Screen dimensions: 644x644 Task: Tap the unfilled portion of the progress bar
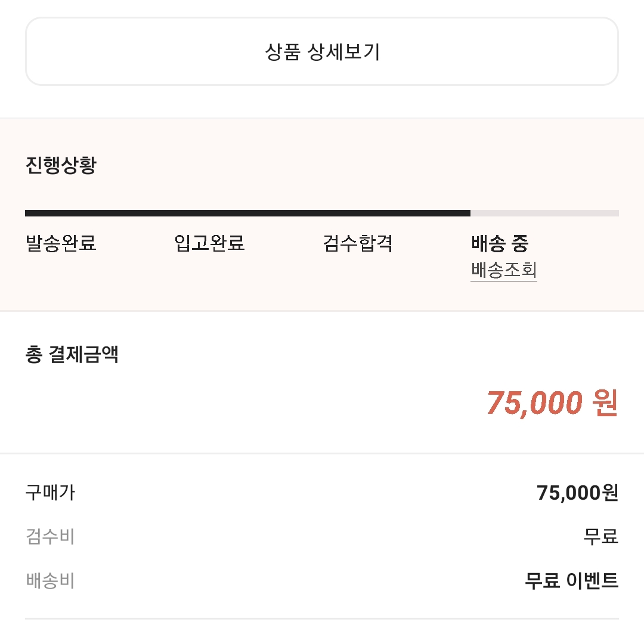[546, 213]
